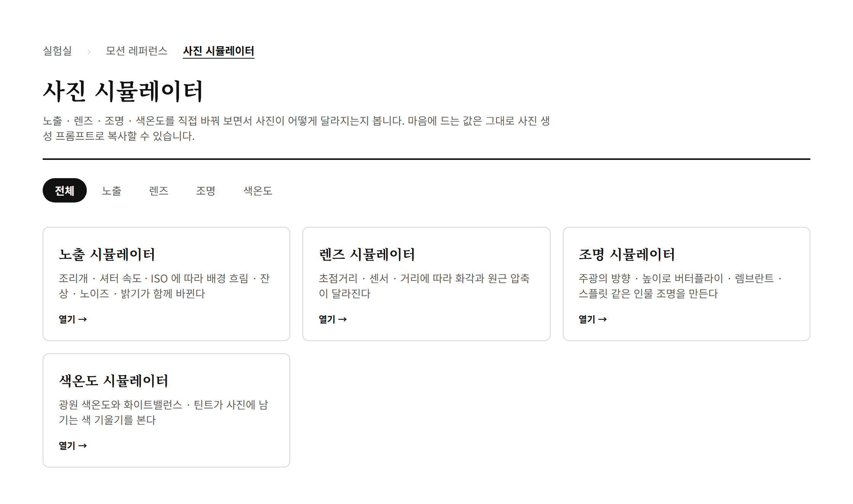
Task: Click 열기 → in the 조명 시뮬레이터 card
Action: pos(593,319)
